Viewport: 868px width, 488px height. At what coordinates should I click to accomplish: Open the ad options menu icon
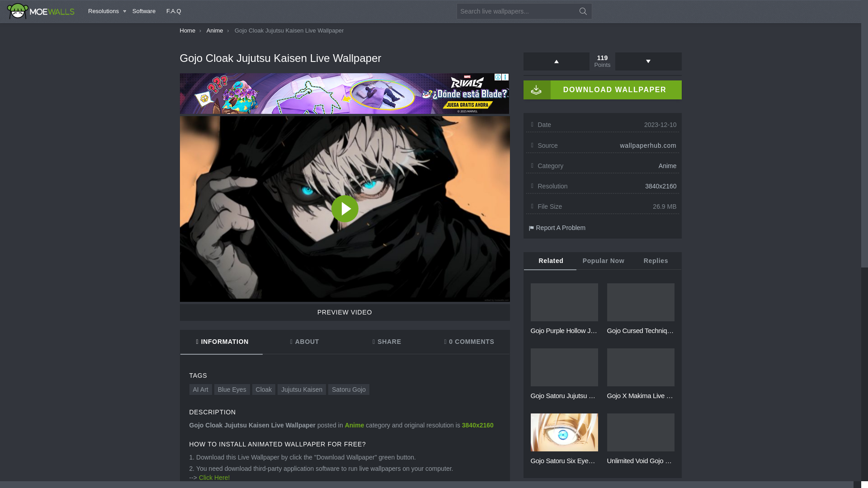tap(505, 77)
